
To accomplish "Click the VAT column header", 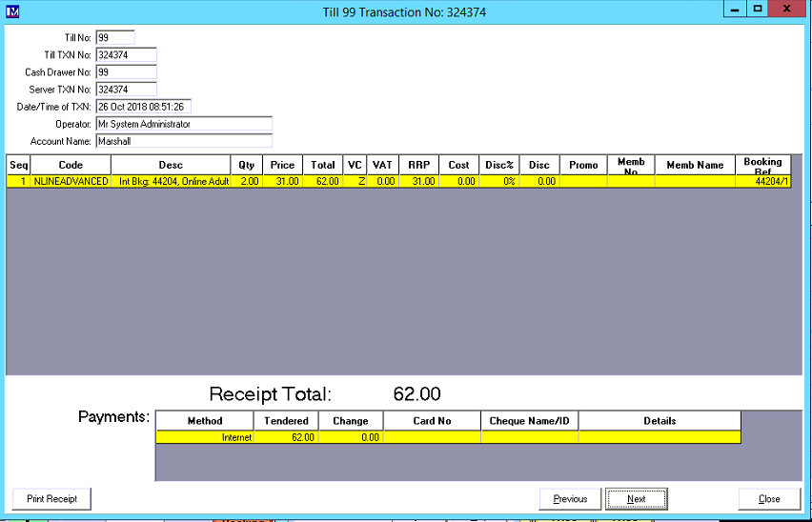I will (382, 165).
